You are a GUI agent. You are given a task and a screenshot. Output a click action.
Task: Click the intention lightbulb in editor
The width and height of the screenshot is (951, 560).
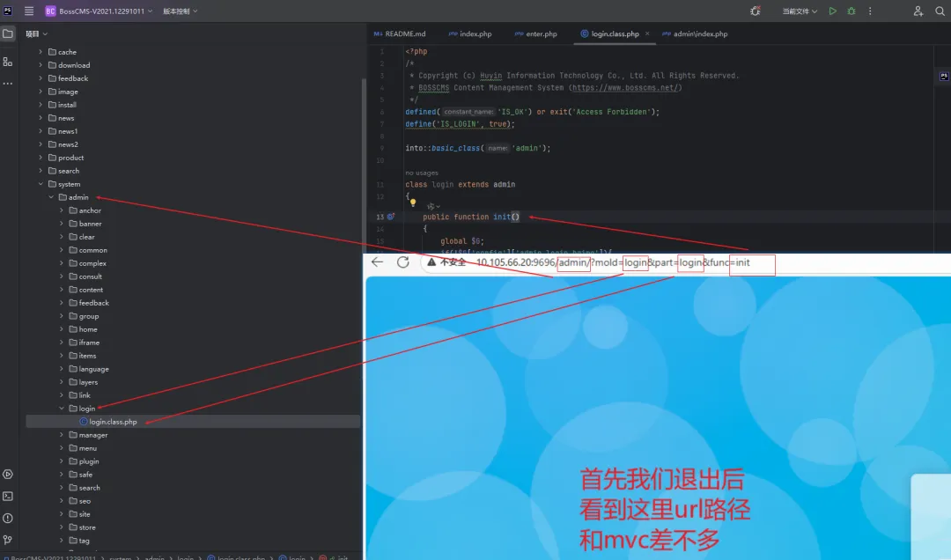(413, 203)
